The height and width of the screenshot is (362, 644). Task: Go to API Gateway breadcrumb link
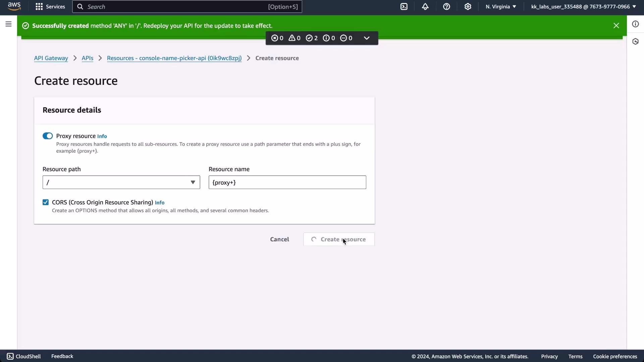tap(51, 58)
